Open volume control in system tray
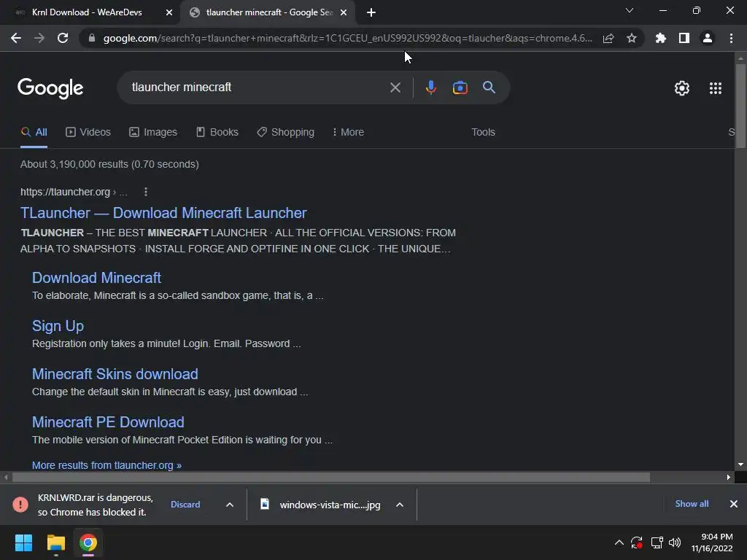747x560 pixels. (x=675, y=542)
